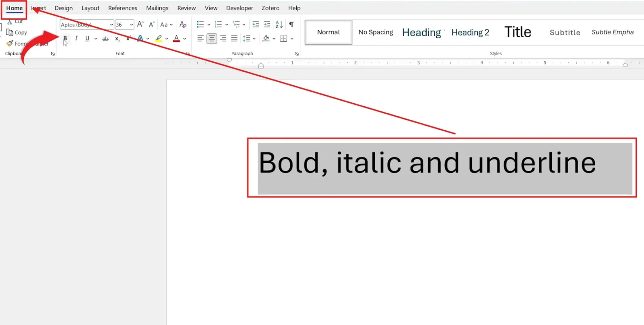Toggle Underline formatting button

pos(87,39)
